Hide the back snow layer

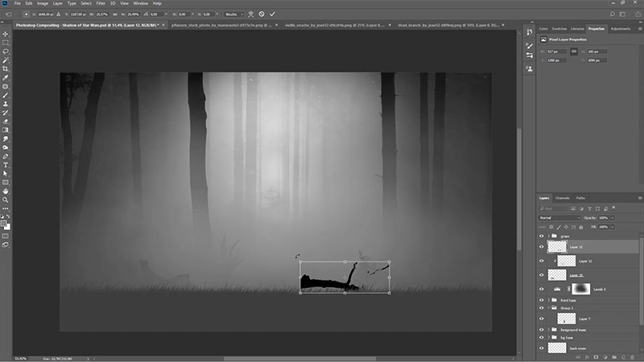pyautogui.click(x=541, y=348)
